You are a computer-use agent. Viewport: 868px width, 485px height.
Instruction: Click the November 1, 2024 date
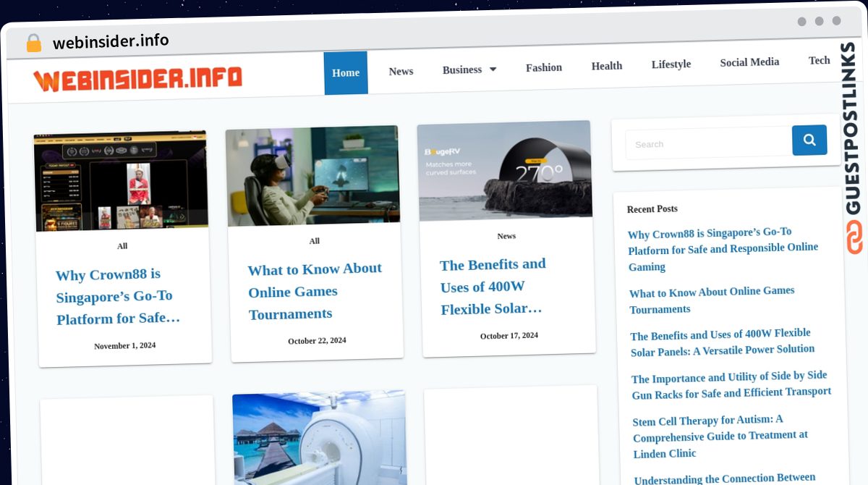124,346
